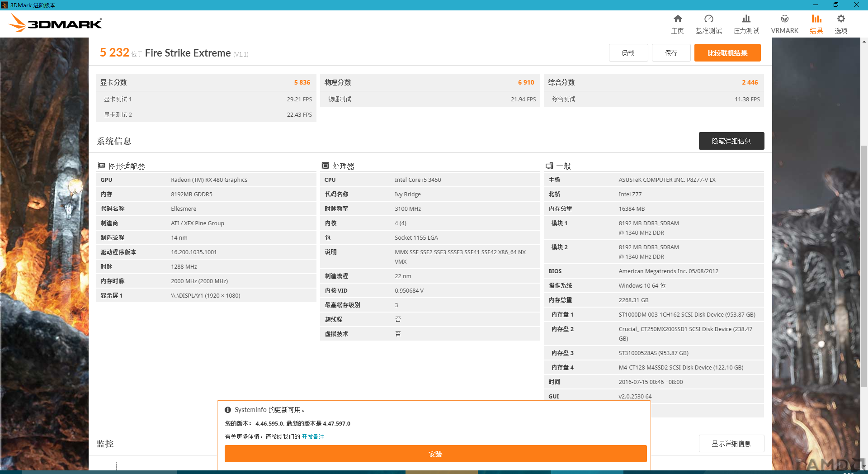Click the combined score 2 446
The height and width of the screenshot is (474, 868).
pos(750,82)
